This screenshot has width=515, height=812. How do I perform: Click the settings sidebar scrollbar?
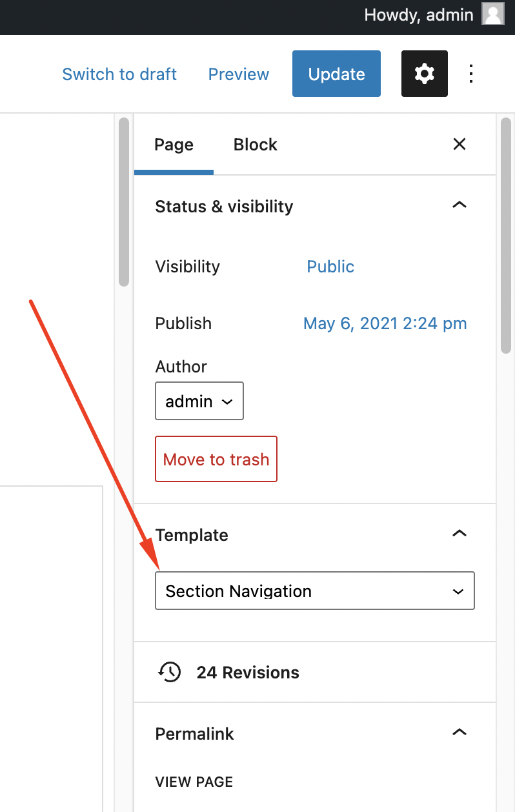[506, 236]
